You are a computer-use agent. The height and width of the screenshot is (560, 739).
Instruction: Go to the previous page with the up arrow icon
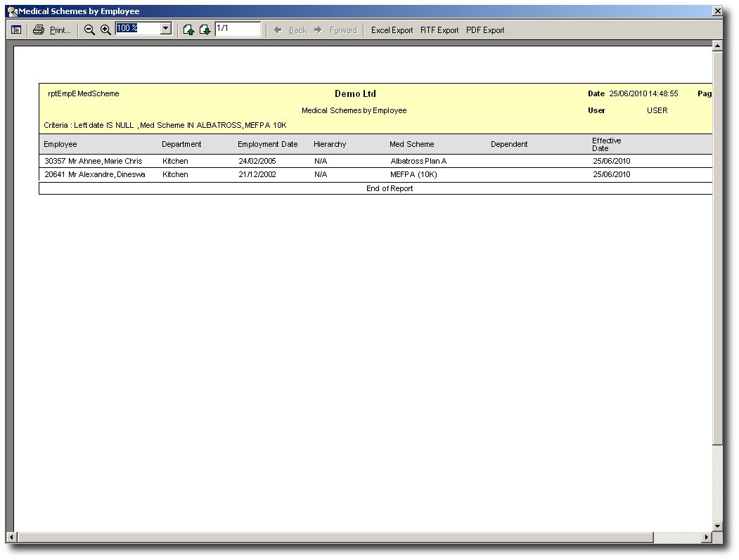pos(188,30)
